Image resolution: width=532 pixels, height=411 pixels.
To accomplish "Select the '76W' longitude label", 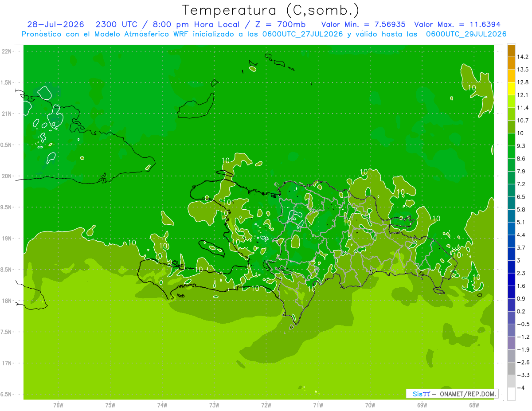I will pyautogui.click(x=58, y=405).
